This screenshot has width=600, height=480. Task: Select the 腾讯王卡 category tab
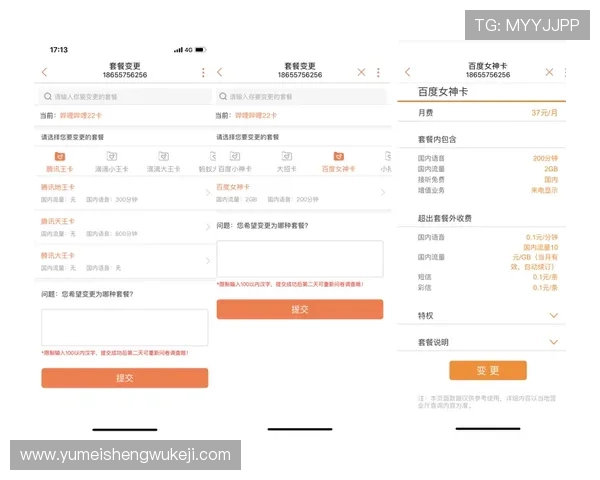coord(59,162)
